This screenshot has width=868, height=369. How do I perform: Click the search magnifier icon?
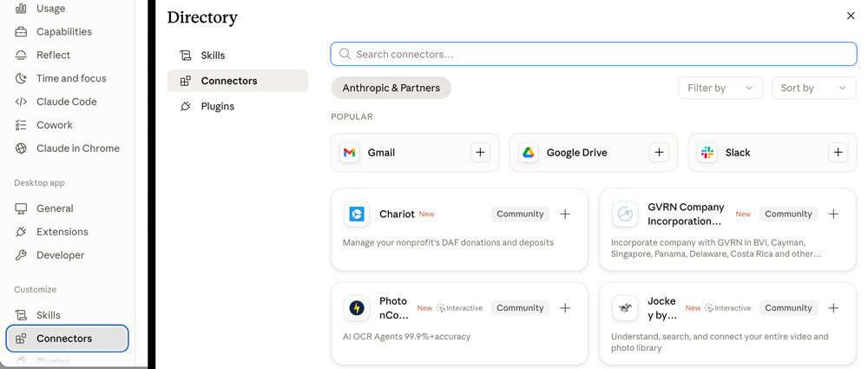(345, 54)
